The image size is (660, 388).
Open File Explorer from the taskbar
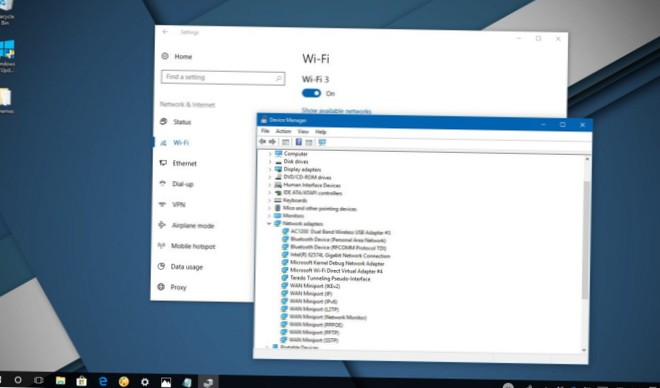click(x=61, y=381)
